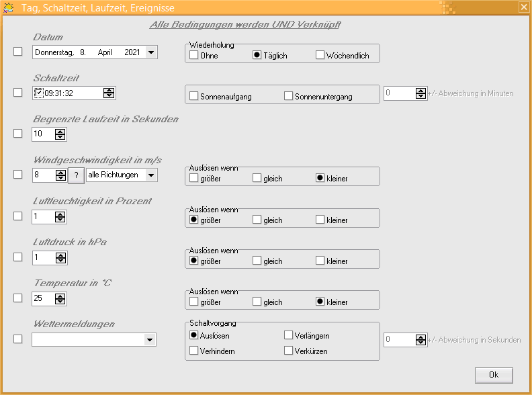Enable the Temperatur condition checkbox
This screenshot has width=532, height=395.
17,298
